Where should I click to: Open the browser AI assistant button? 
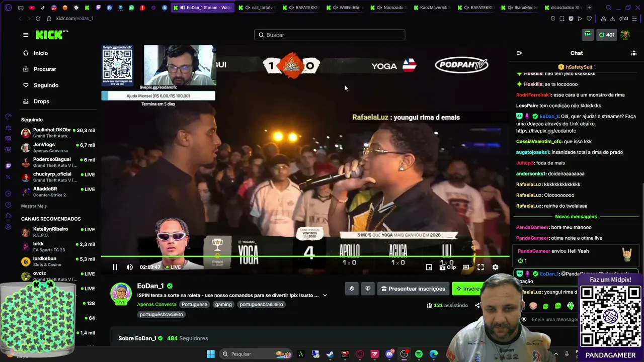[623, 19]
